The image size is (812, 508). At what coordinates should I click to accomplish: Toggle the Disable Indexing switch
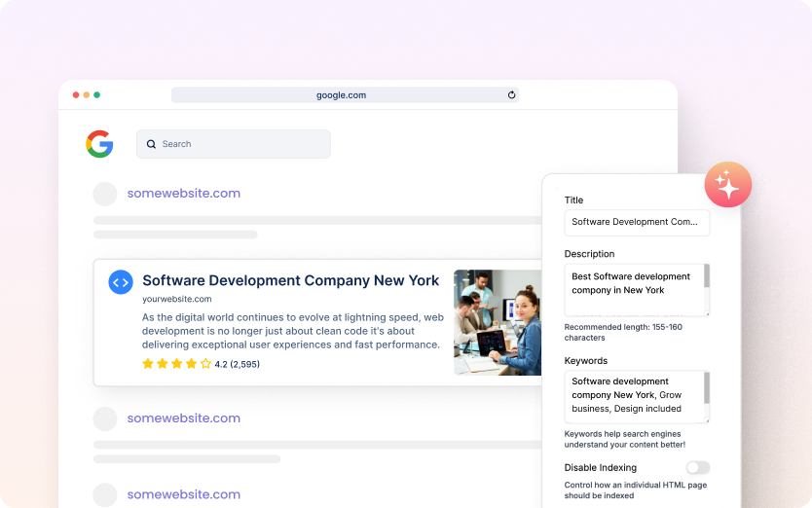[697, 468]
